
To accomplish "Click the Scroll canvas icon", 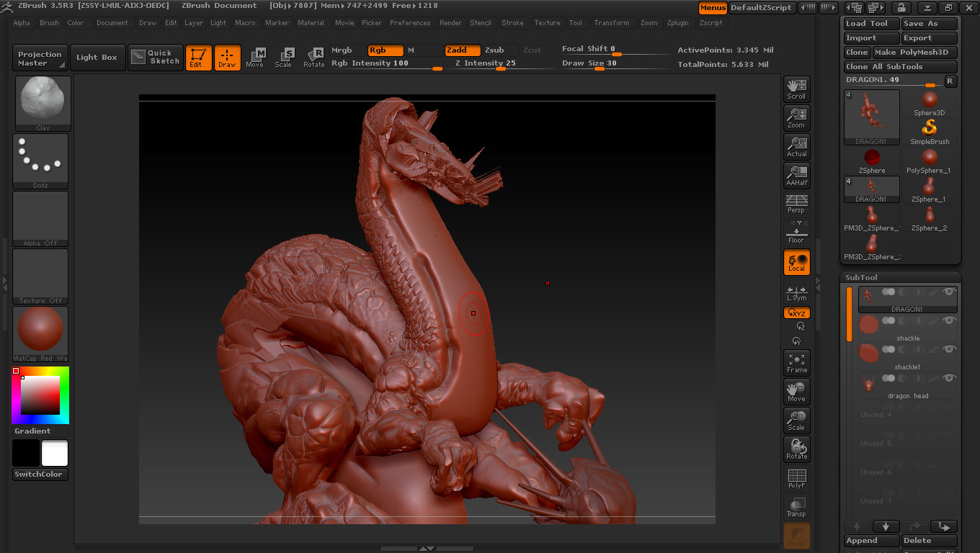I will (x=796, y=89).
